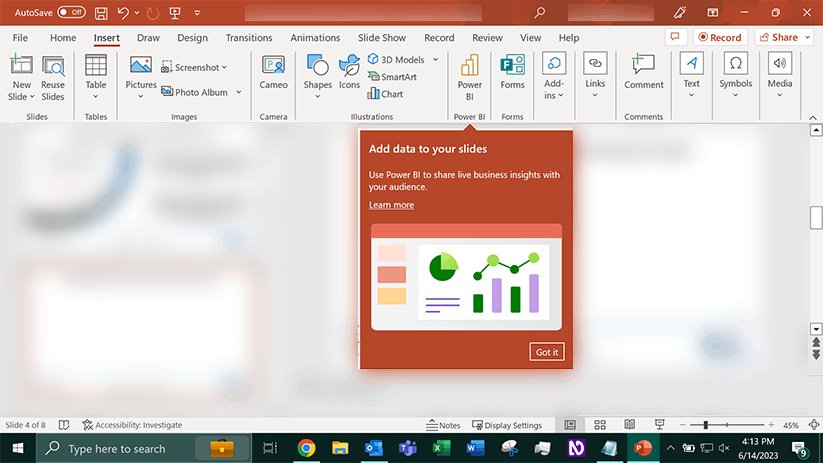Click the Power BI button

pyautogui.click(x=470, y=78)
